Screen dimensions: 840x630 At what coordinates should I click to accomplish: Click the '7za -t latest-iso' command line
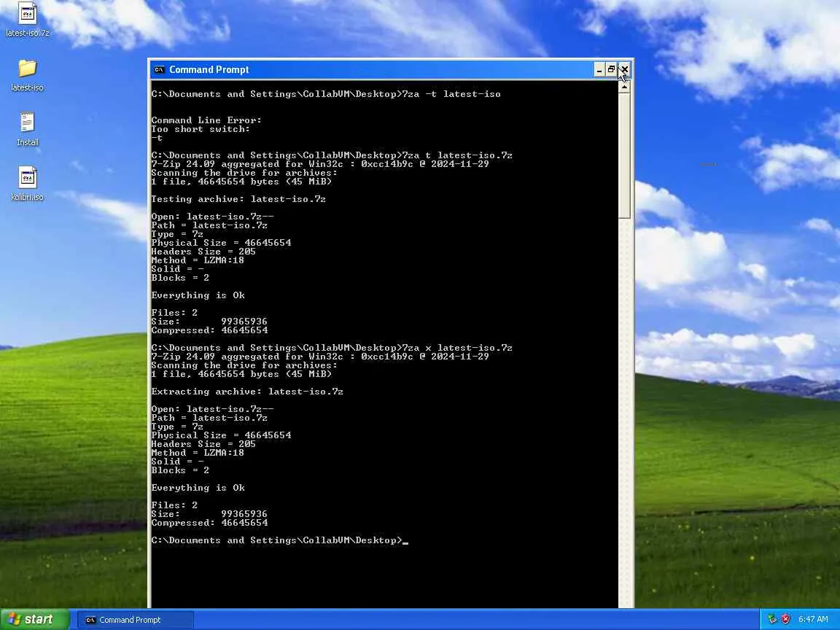pyautogui.click(x=326, y=94)
